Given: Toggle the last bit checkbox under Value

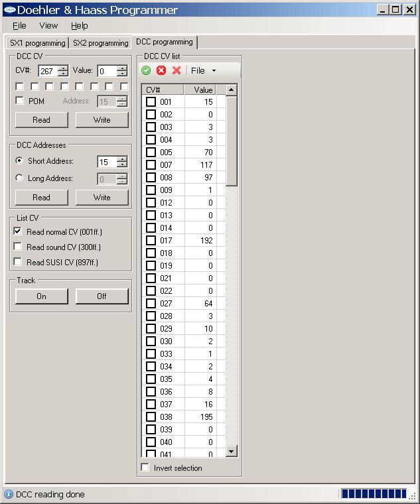Looking at the screenshot, I should click(x=124, y=86).
